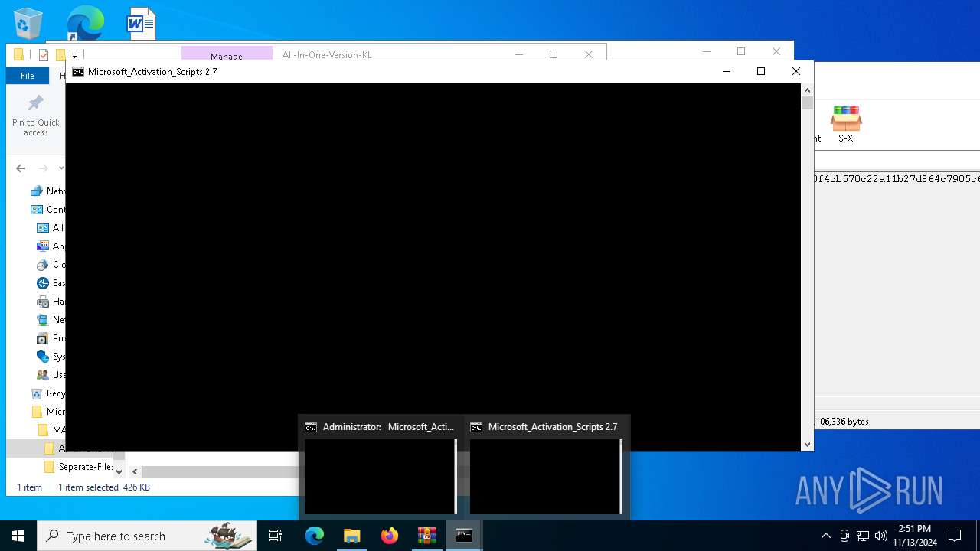Go forward using Explorer's forward arrow
980x551 pixels.
point(44,168)
